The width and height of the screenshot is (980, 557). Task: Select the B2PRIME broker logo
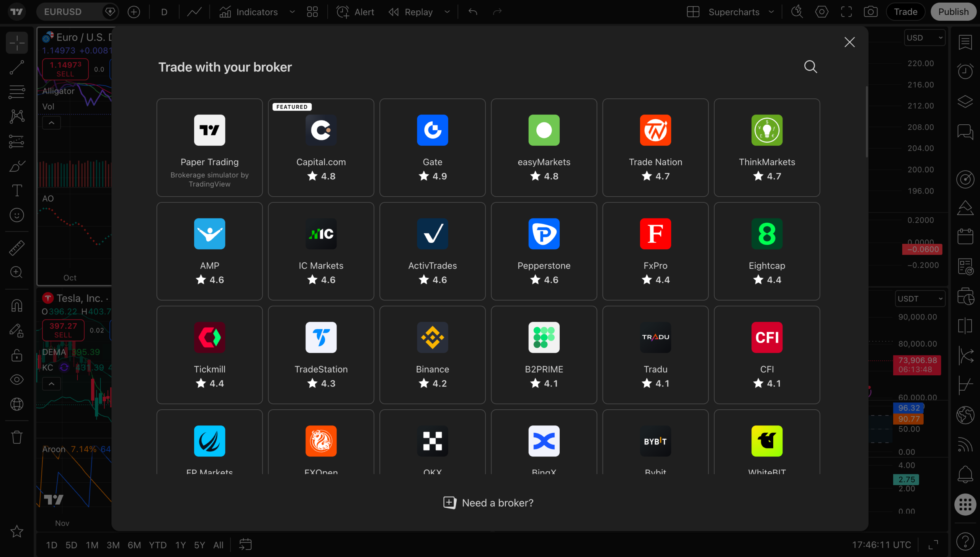(x=544, y=337)
